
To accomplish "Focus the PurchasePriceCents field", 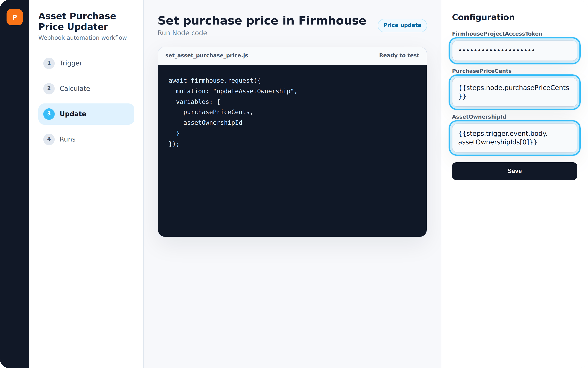I will coord(514,92).
